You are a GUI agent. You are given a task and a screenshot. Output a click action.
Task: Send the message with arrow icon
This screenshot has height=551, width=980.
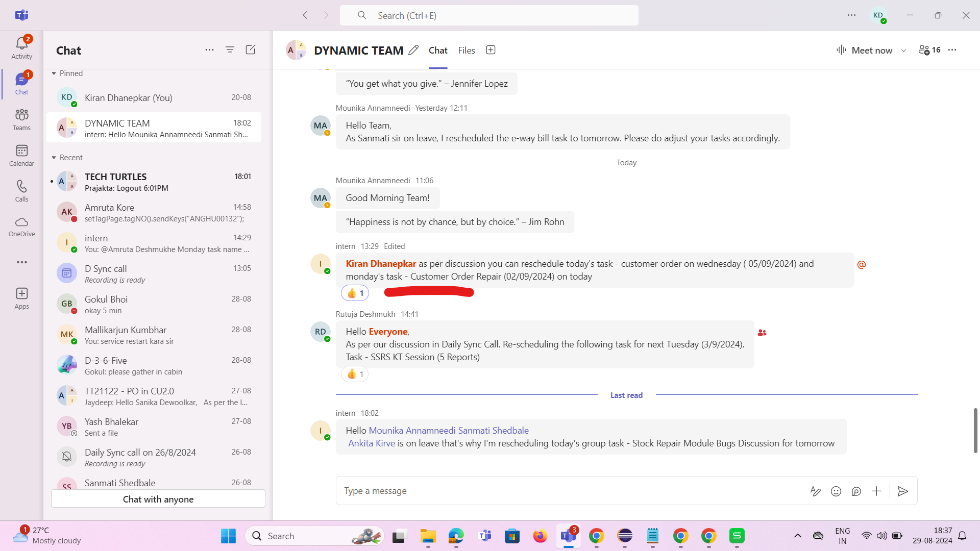click(903, 491)
